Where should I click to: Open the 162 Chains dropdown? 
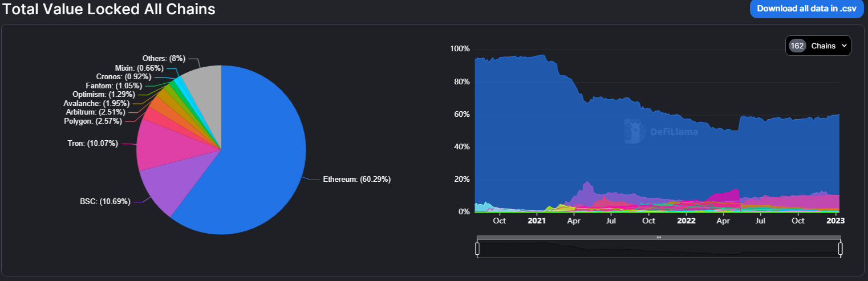(x=818, y=46)
